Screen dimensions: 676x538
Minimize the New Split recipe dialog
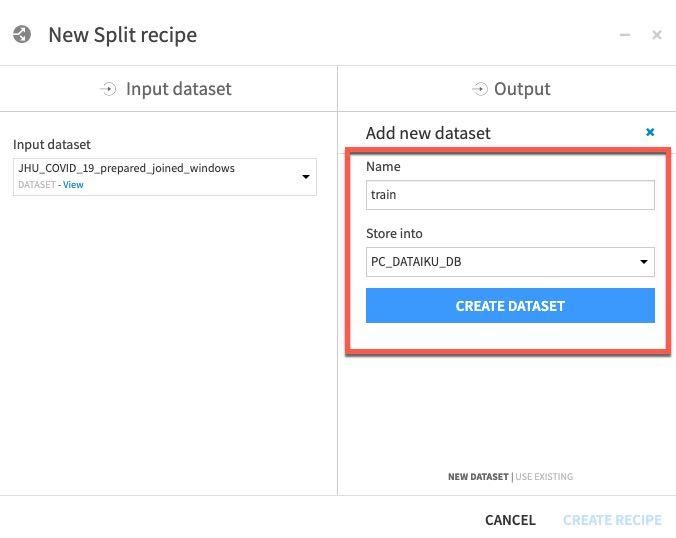[x=625, y=35]
